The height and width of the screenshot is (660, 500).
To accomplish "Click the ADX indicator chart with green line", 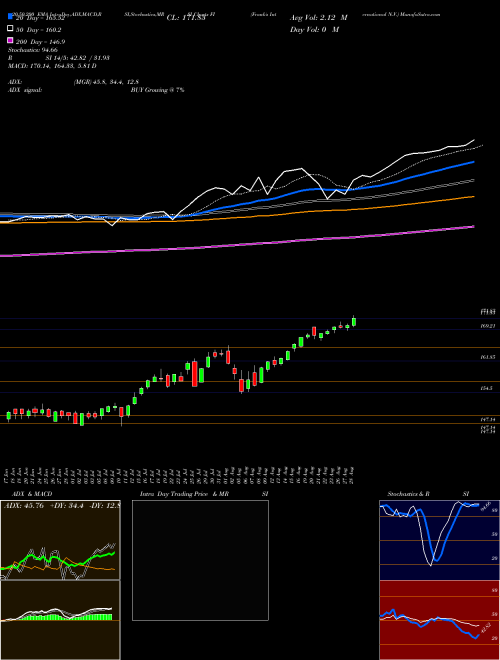I will 60,540.
